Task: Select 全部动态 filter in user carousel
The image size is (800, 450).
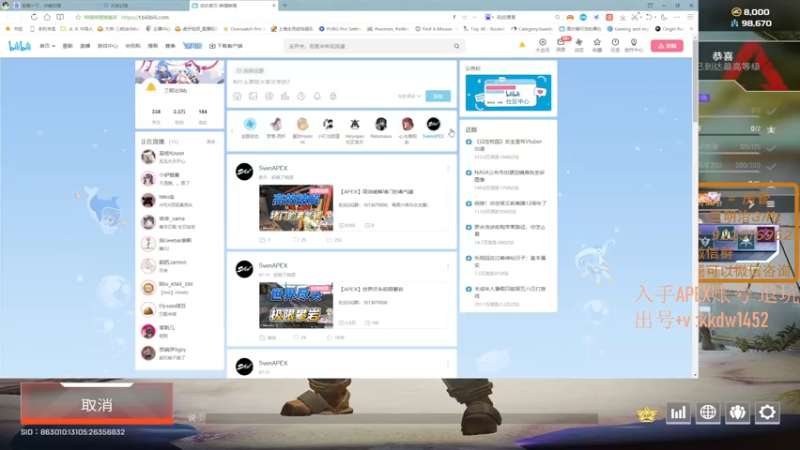Action: tap(250, 128)
